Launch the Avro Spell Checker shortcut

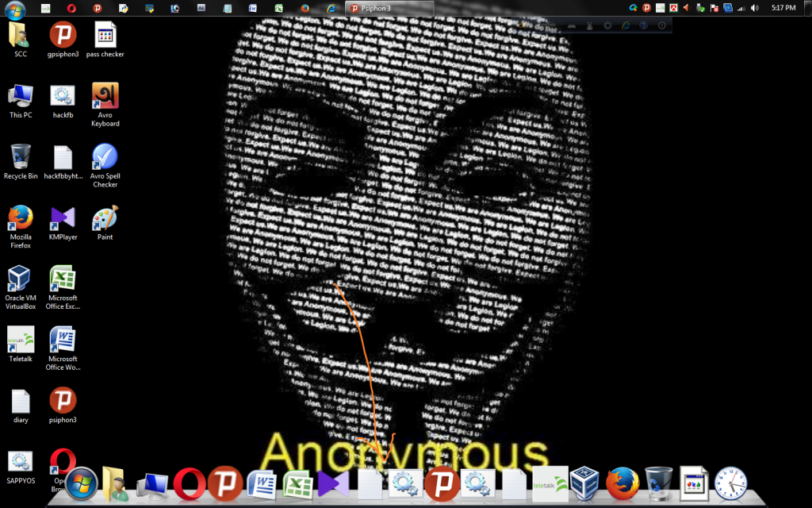[x=105, y=166]
